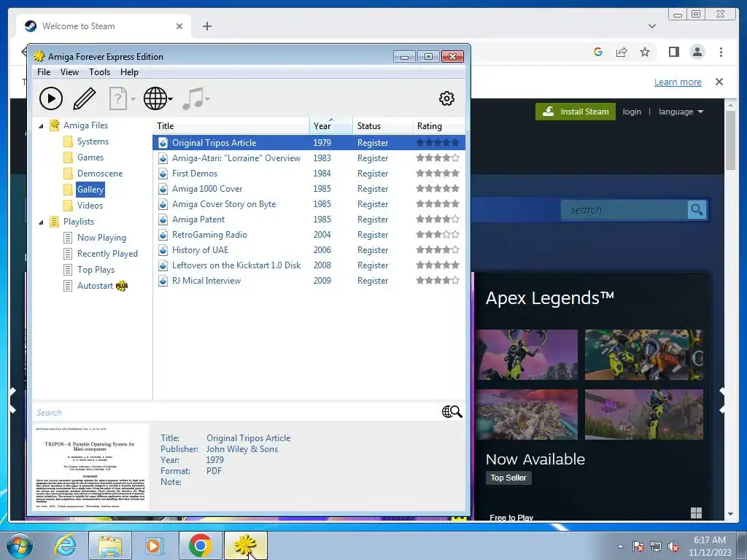Click the music note icon in toolbar
747x560 pixels.
coord(193,98)
